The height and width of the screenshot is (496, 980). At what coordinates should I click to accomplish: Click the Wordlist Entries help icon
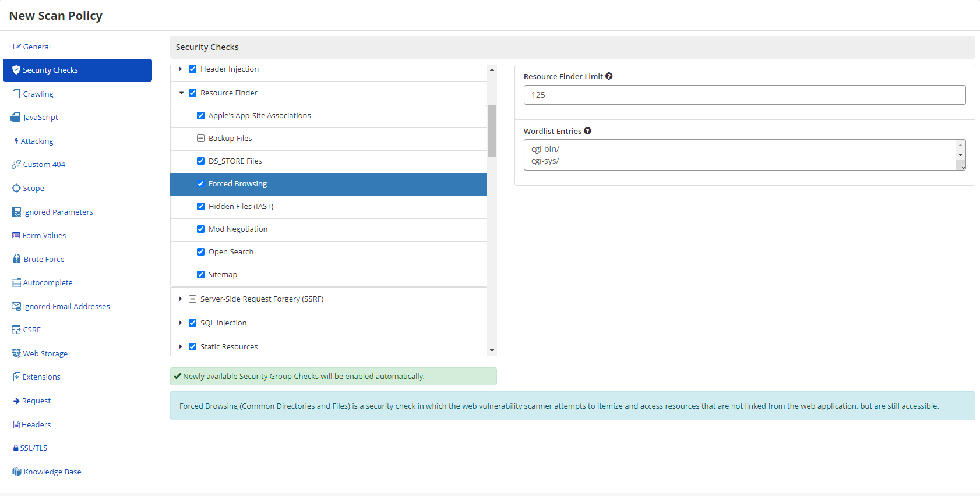coord(587,131)
